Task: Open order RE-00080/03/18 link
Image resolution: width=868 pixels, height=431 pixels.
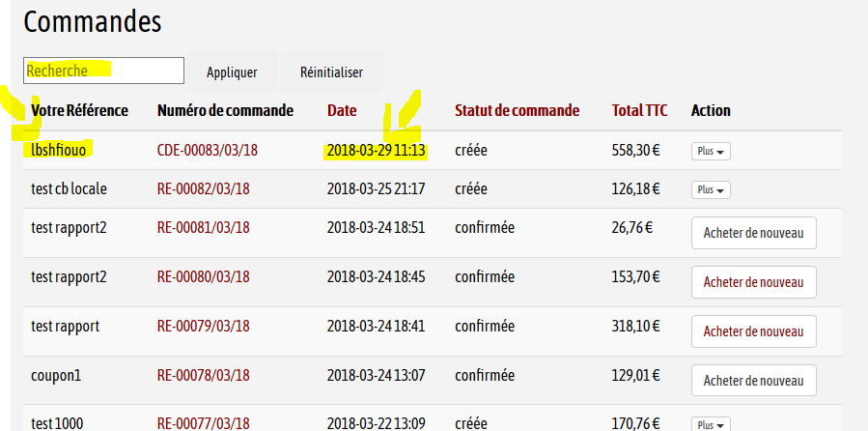Action: 203,277
